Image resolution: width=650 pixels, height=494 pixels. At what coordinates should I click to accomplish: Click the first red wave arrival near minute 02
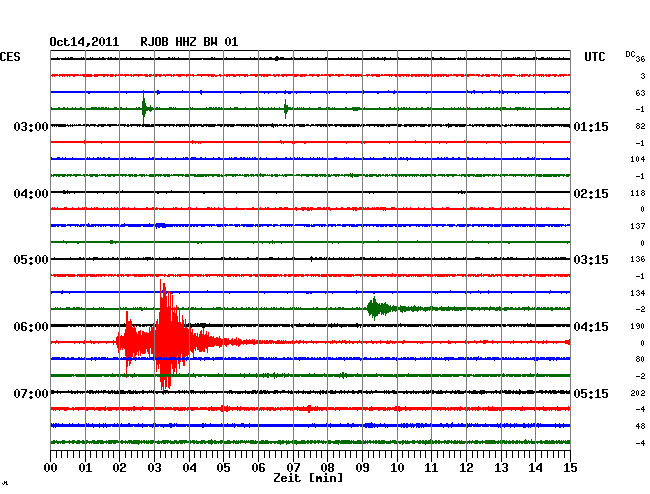(x=129, y=342)
